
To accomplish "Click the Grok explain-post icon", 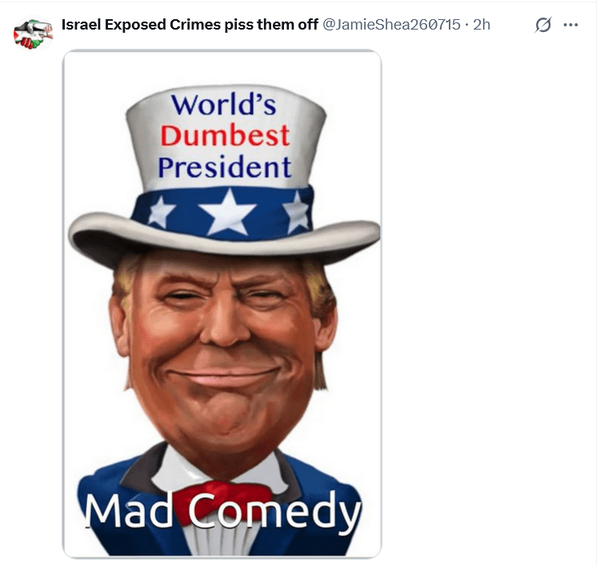I will [543, 25].
